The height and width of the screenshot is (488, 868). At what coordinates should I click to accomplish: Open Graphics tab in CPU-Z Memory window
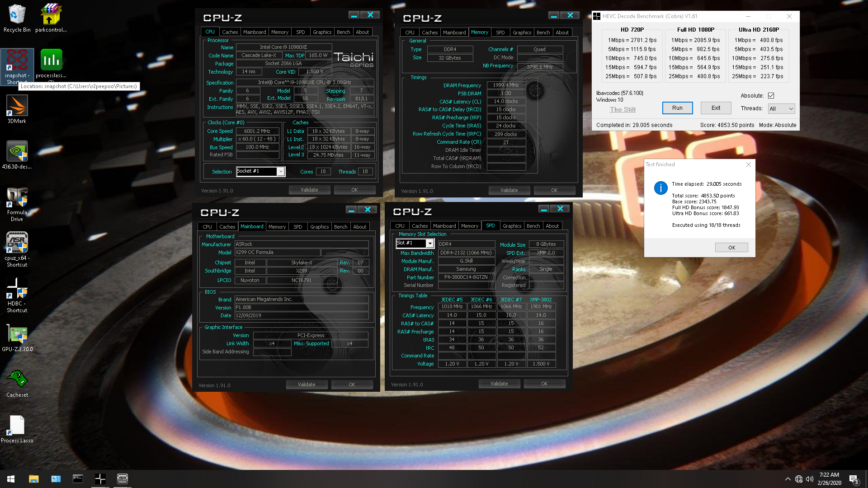pos(522,33)
